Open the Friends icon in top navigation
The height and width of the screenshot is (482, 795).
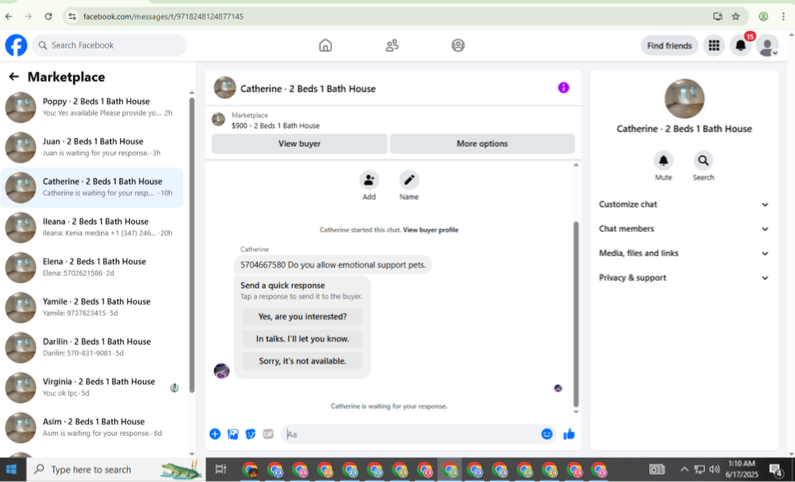pyautogui.click(x=392, y=46)
